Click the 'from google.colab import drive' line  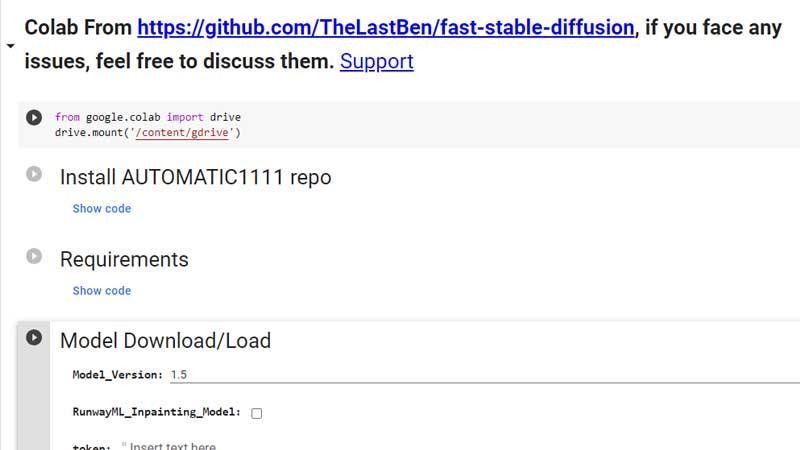click(147, 117)
